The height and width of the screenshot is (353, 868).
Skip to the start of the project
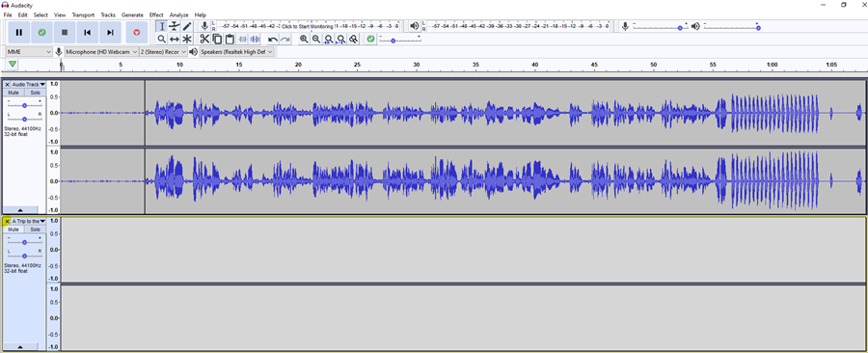(x=87, y=33)
